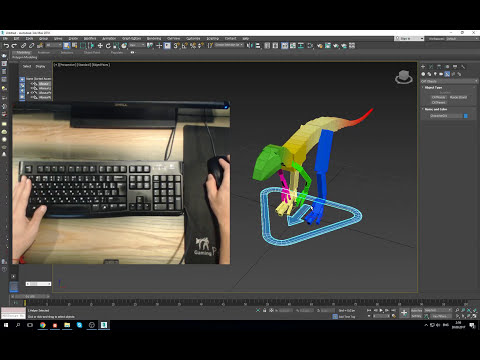Select the Rotate transform tool
Image resolution: width=480 pixels, height=360 pixels.
[108, 46]
